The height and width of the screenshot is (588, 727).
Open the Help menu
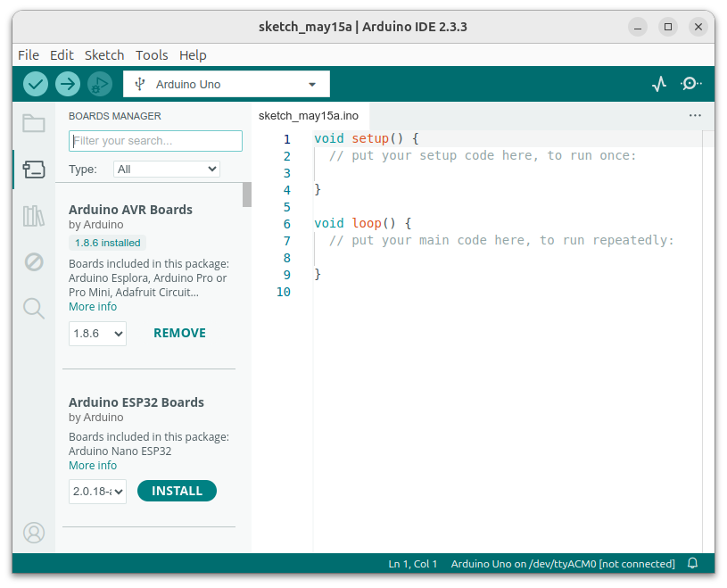pyautogui.click(x=193, y=55)
